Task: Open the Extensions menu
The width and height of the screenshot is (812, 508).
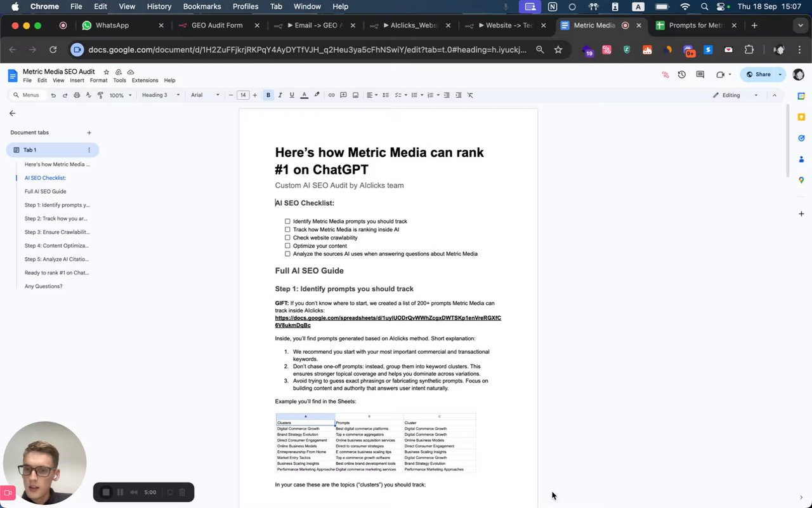Action: click(x=145, y=81)
